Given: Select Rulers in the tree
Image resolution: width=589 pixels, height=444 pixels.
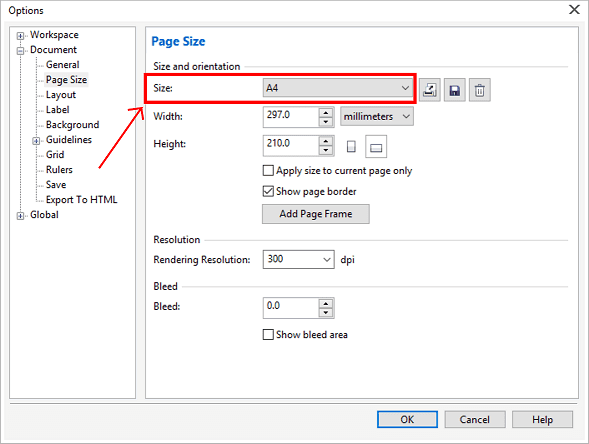Looking at the screenshot, I should [x=59, y=170].
